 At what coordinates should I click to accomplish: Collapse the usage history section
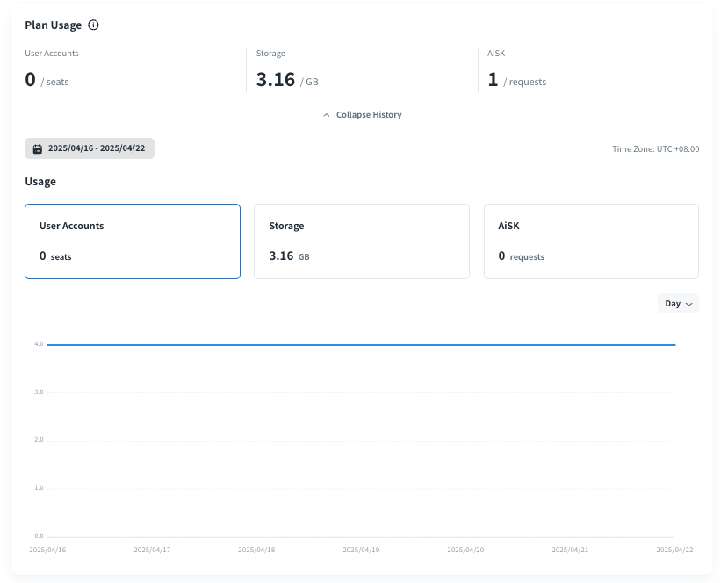363,115
